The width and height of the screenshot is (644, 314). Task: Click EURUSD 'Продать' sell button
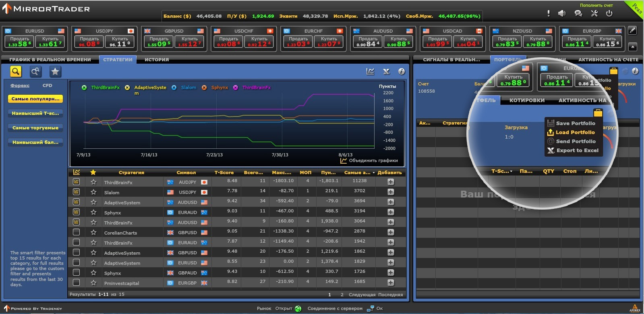click(19, 42)
